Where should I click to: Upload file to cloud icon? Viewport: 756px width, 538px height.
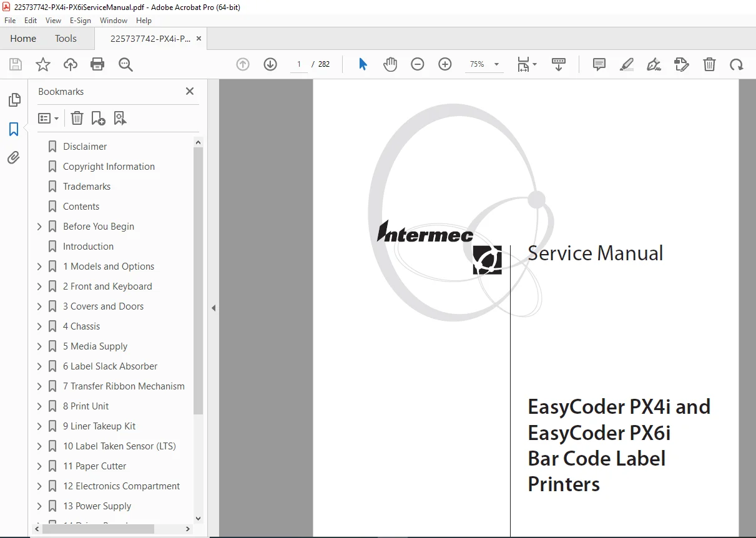coord(71,64)
